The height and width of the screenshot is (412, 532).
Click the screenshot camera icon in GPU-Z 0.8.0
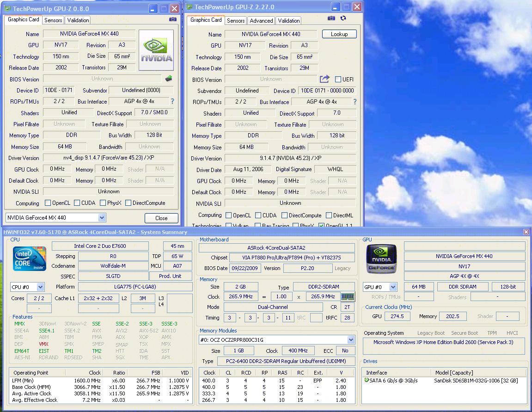coord(172,19)
